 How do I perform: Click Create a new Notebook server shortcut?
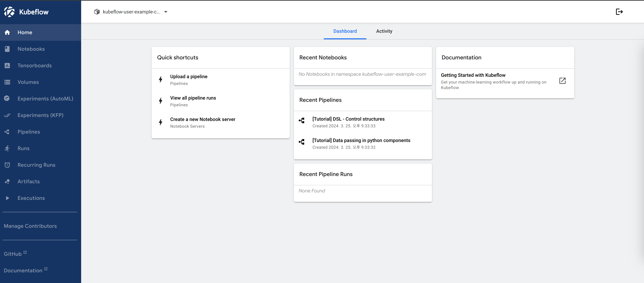(220, 123)
